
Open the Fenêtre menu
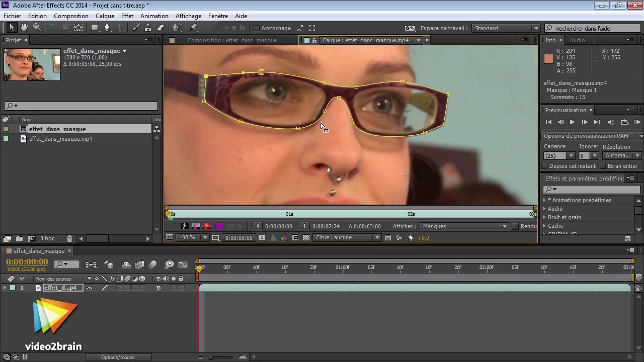[218, 16]
